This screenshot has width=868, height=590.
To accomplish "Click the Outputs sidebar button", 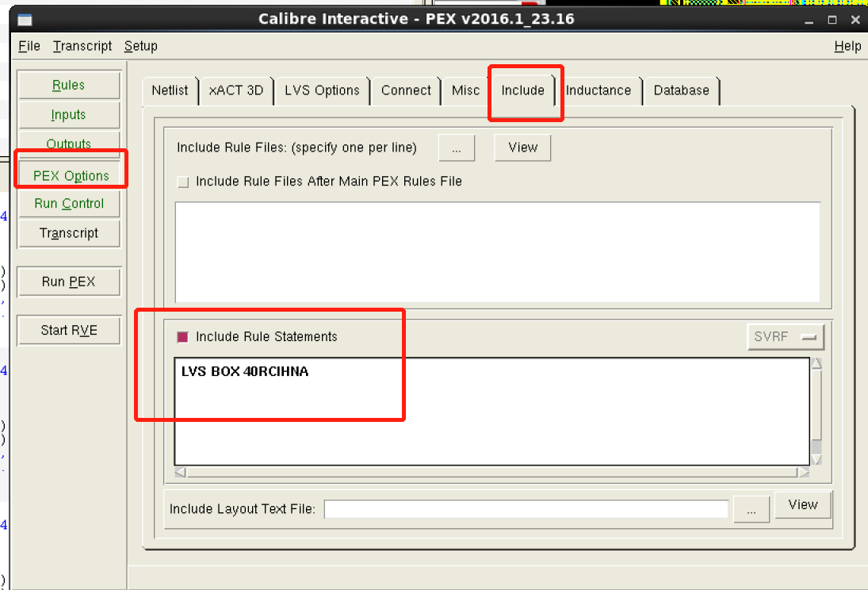I will (x=69, y=144).
